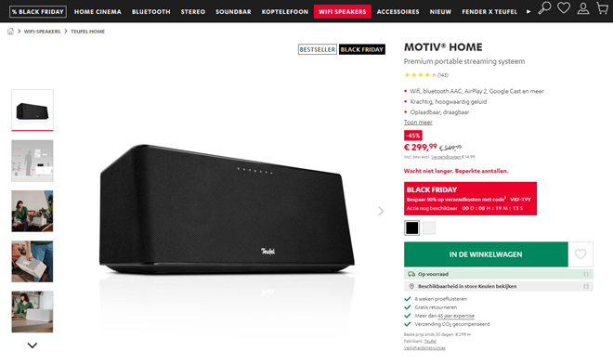Open Wifi-Speakers breadcrumb link
The height and width of the screenshot is (364, 613).
point(42,32)
